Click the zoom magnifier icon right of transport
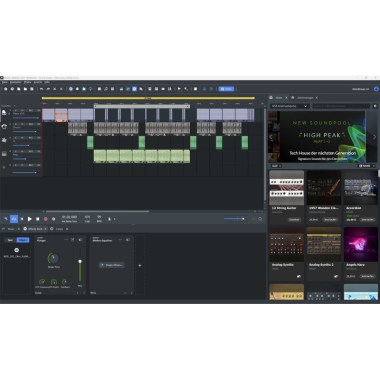The width and height of the screenshot is (380, 380). (x=260, y=219)
